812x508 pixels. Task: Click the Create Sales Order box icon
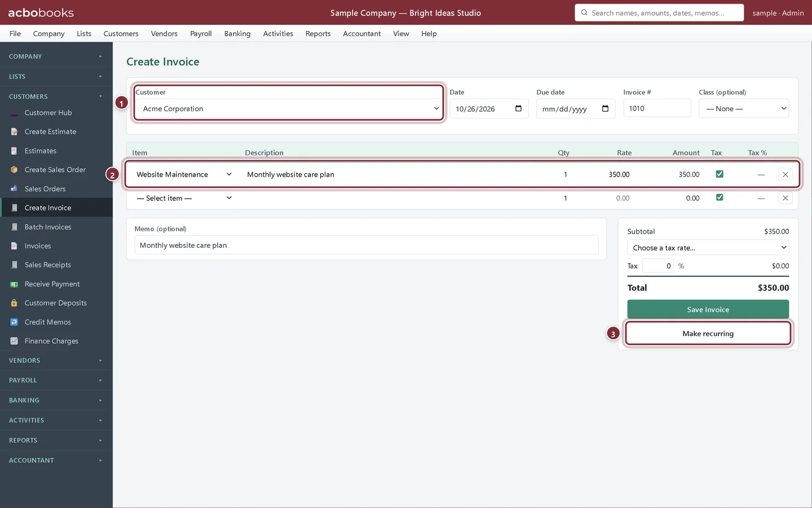[x=14, y=169]
